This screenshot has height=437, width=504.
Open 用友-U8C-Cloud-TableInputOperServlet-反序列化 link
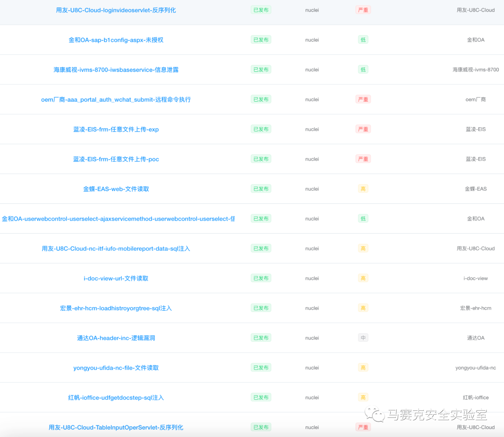point(116,427)
